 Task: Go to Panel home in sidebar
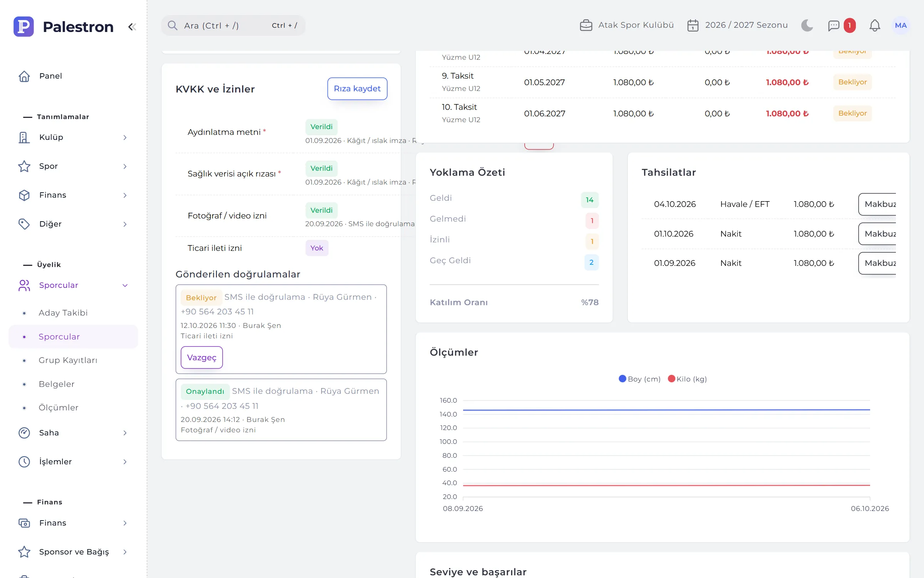coord(73,76)
